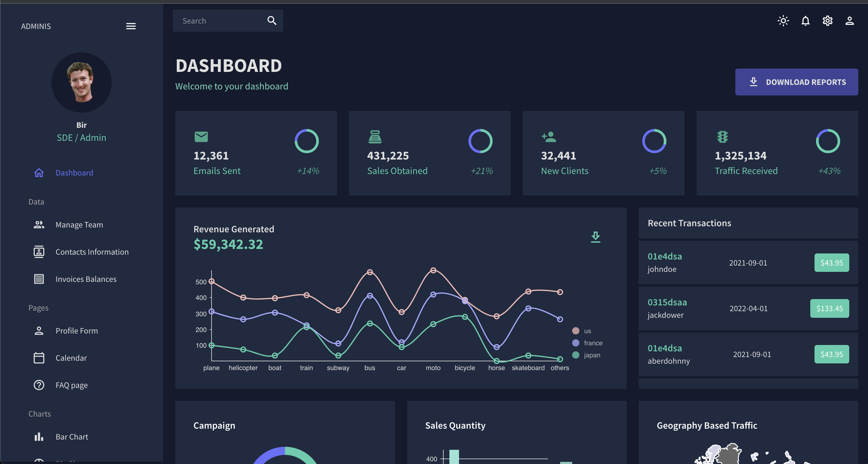Viewport: 868px width, 464px height.
Task: Open the Manage Team page
Action: tap(79, 224)
